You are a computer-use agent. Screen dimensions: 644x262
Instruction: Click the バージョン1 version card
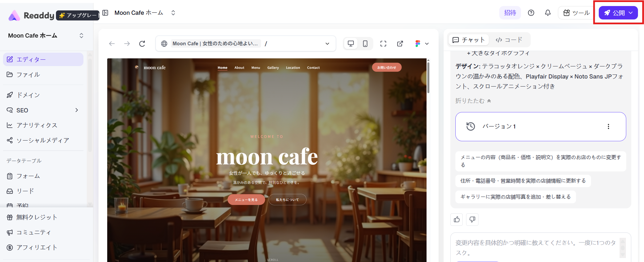[540, 126]
